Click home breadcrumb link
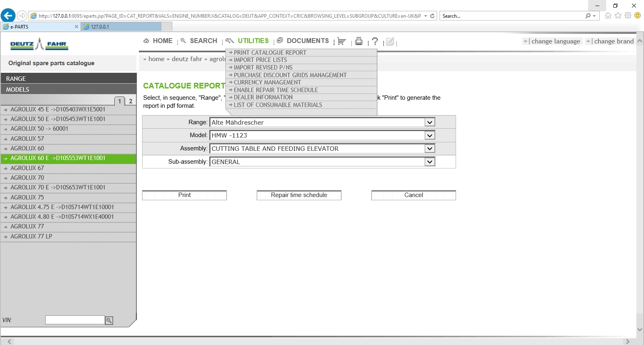The image size is (644, 345). 157,59
